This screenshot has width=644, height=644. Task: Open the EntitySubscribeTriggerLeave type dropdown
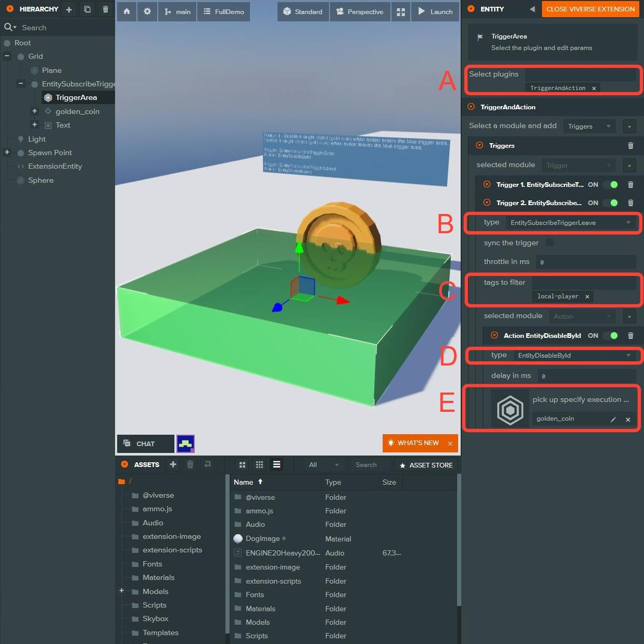point(571,223)
